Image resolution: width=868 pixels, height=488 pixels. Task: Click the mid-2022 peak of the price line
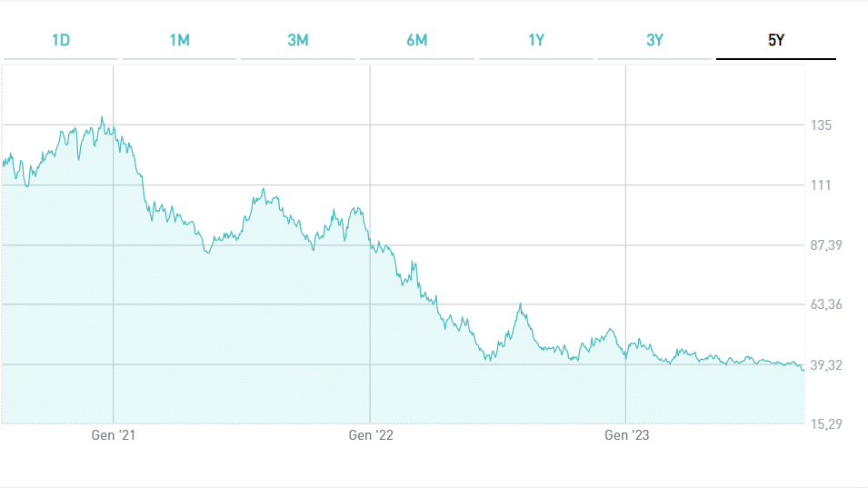click(521, 304)
